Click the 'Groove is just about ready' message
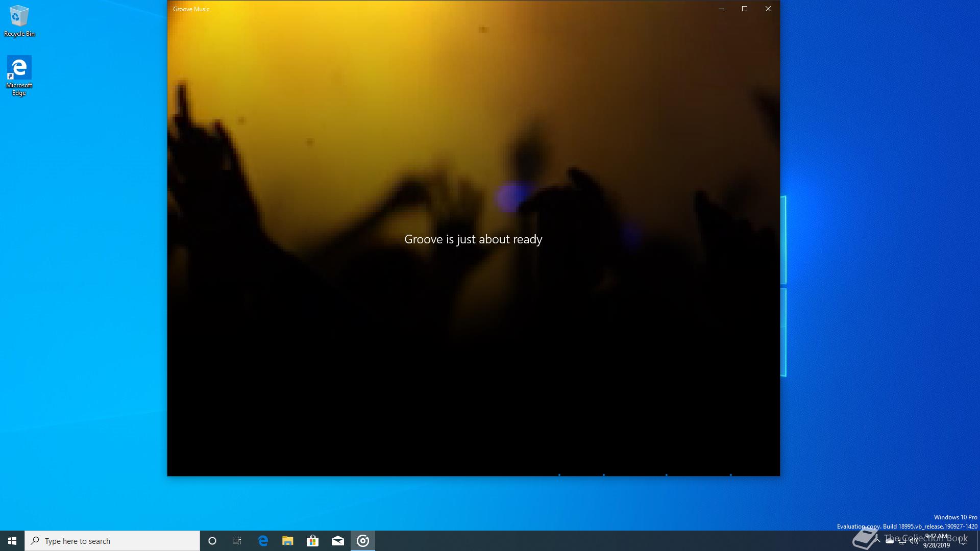This screenshot has width=980, height=551. click(473, 239)
